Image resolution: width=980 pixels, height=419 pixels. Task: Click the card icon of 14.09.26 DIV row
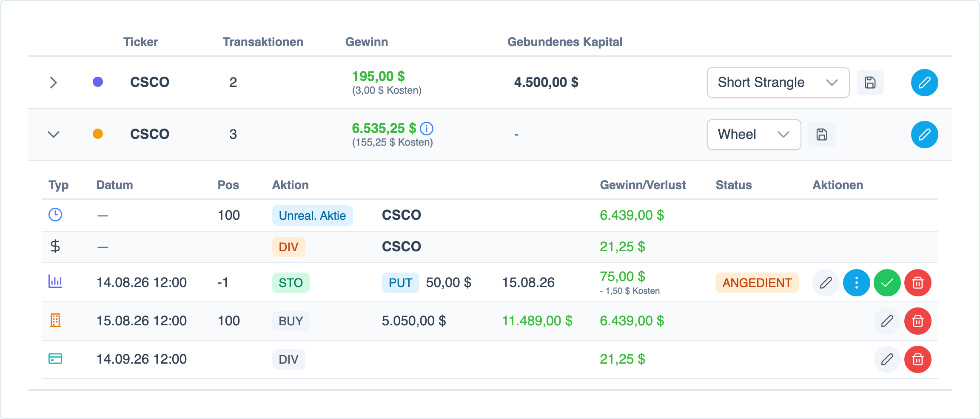pyautogui.click(x=55, y=359)
